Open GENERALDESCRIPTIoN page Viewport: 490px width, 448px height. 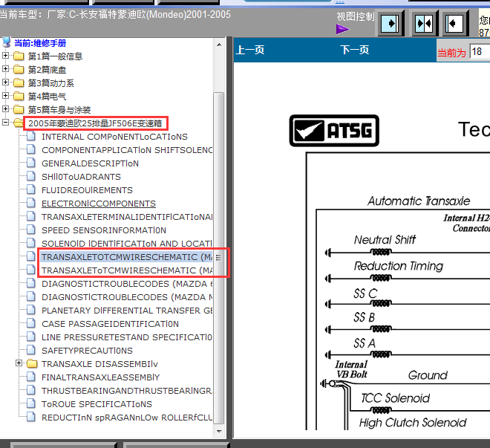90,163
